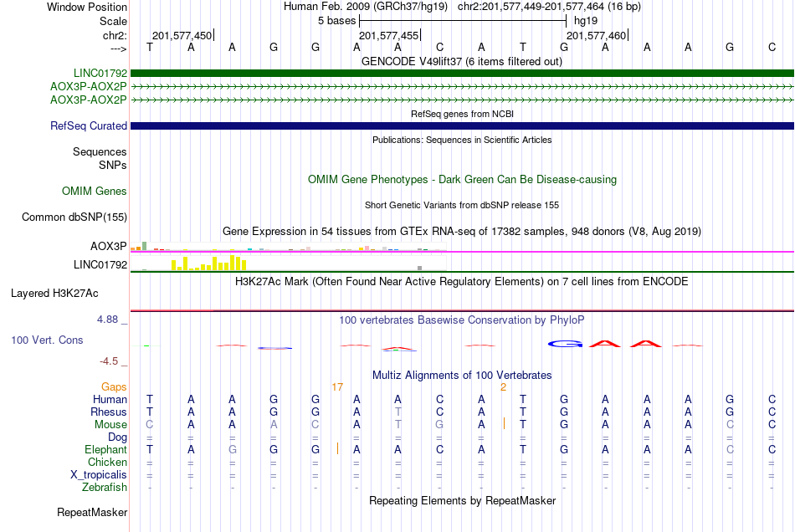The image size is (795, 532).
Task: Click the orange 17 gap count
Action: [337, 387]
